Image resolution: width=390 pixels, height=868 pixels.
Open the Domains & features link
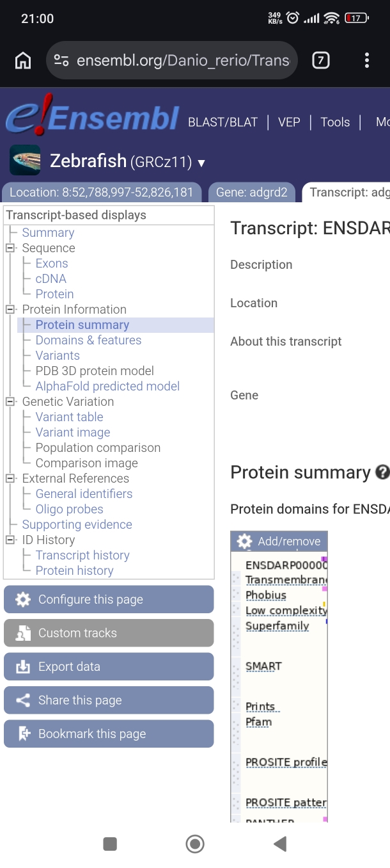[88, 340]
